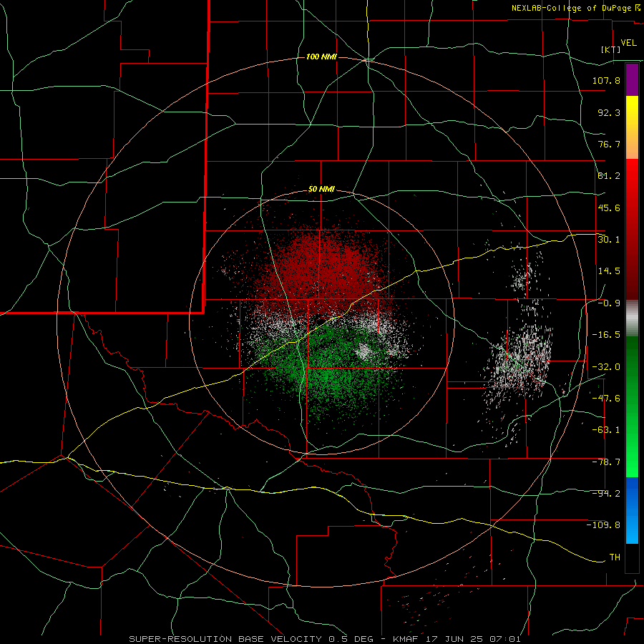
Task: Pick the gray near-zero segment of color bar
Action: tap(632, 318)
